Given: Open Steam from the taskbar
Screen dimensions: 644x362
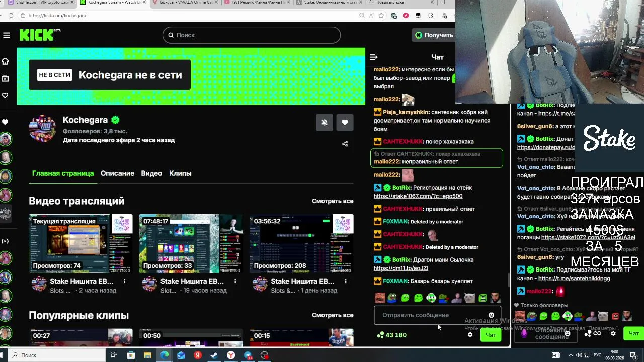Looking at the screenshot, I should [x=214, y=355].
